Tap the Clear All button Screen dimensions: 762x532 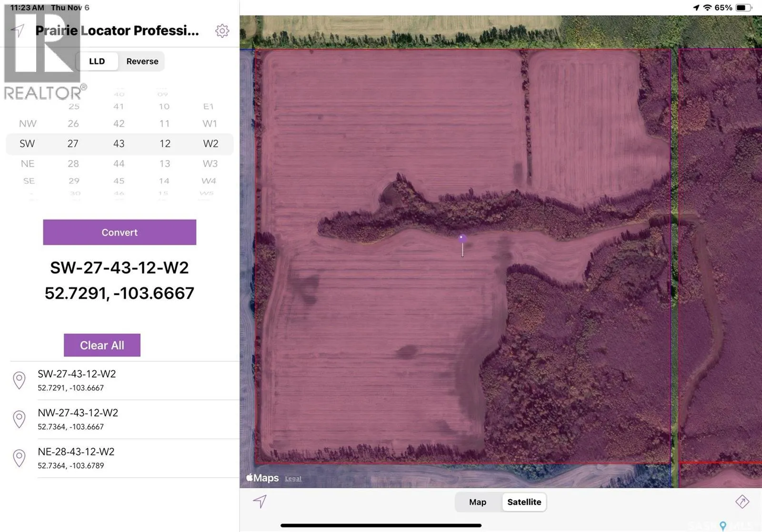coord(102,345)
